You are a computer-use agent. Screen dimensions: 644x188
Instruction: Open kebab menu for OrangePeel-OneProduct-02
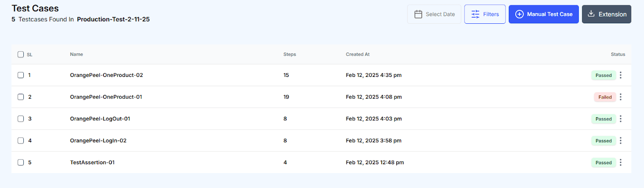tap(621, 75)
